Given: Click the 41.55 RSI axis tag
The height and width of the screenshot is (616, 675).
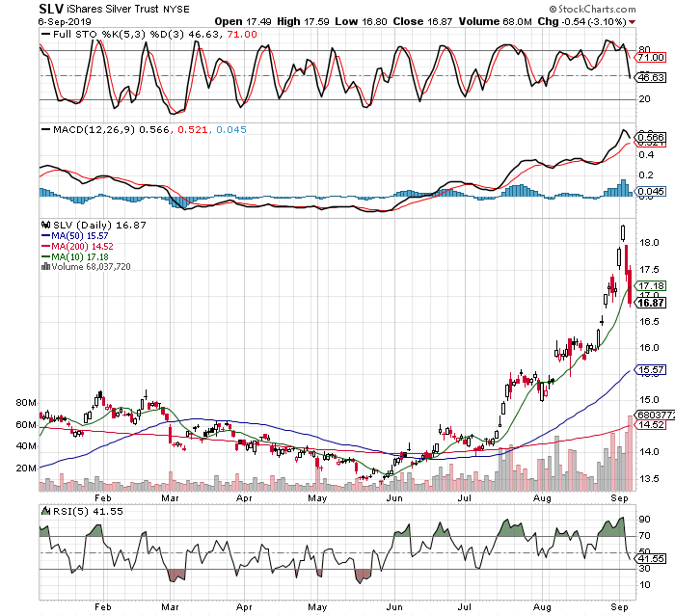Looking at the screenshot, I should pyautogui.click(x=651, y=559).
